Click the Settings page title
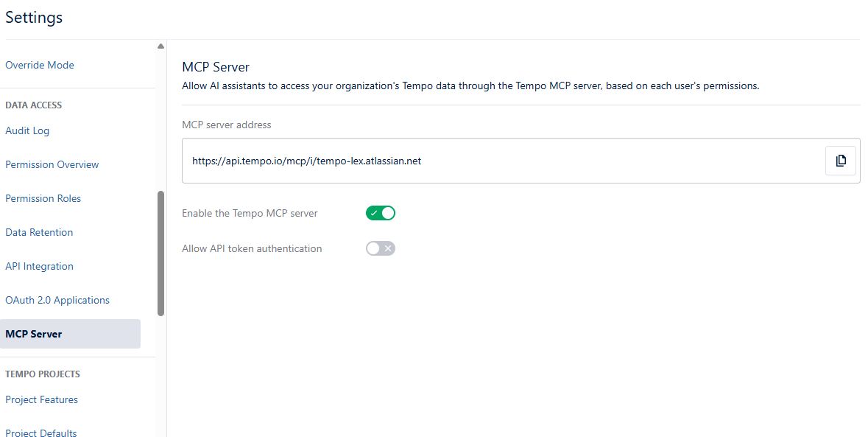Viewport: 868px width, 437px height. pos(34,17)
